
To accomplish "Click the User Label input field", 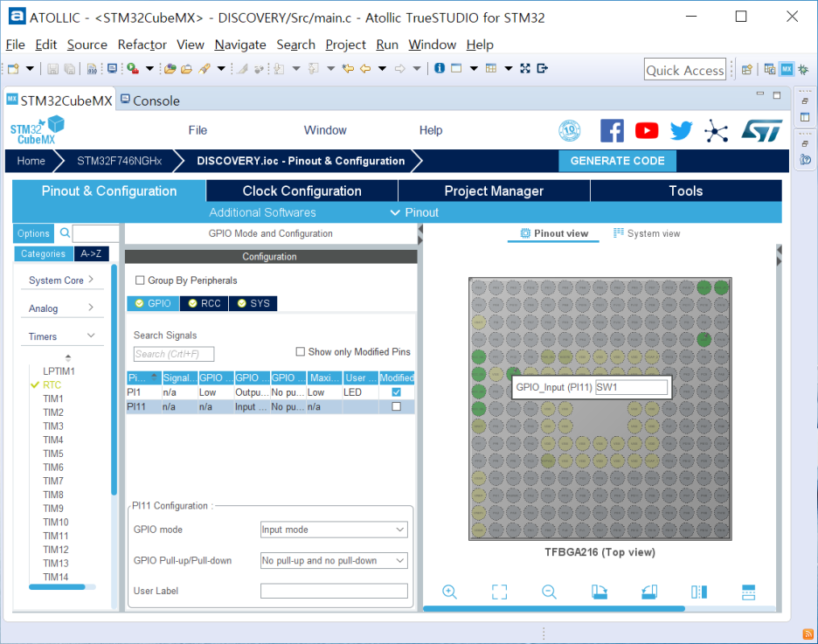I will tap(334, 591).
